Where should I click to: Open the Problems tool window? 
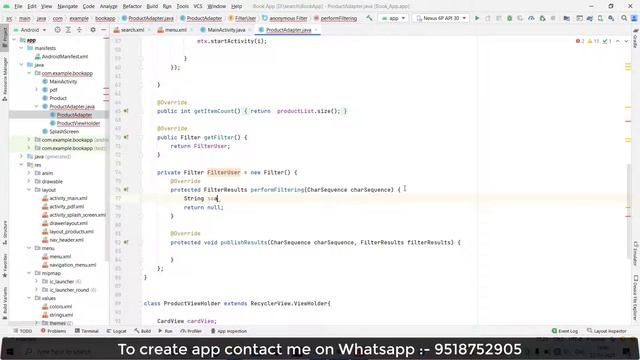point(53,331)
